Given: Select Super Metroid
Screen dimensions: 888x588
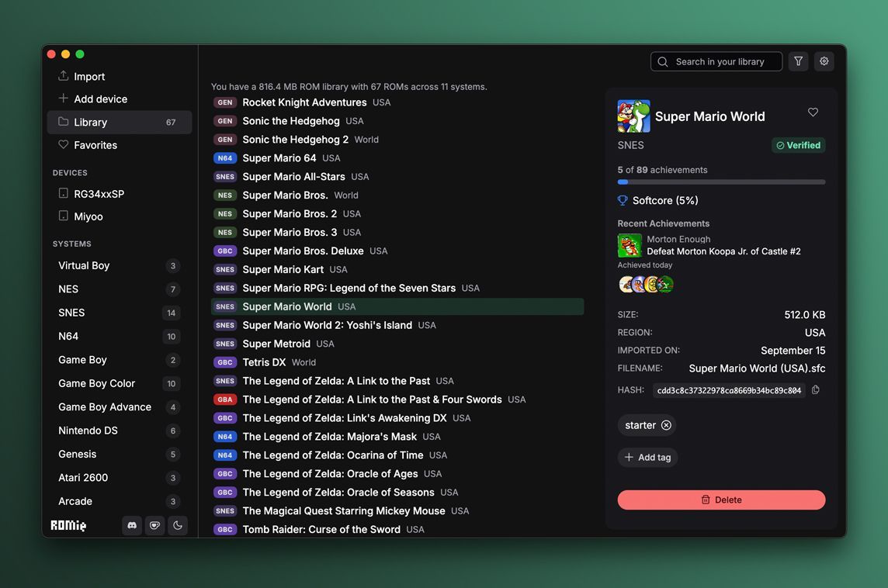Looking at the screenshot, I should point(397,344).
